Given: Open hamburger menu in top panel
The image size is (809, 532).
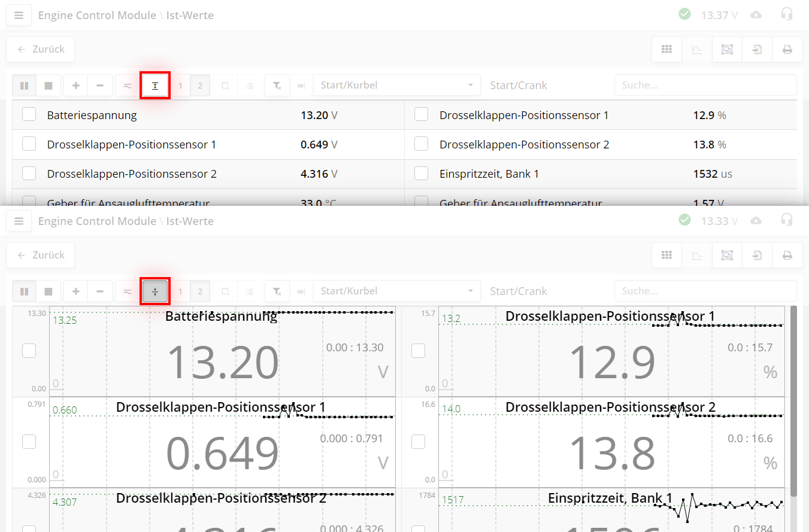Looking at the screenshot, I should point(19,16).
